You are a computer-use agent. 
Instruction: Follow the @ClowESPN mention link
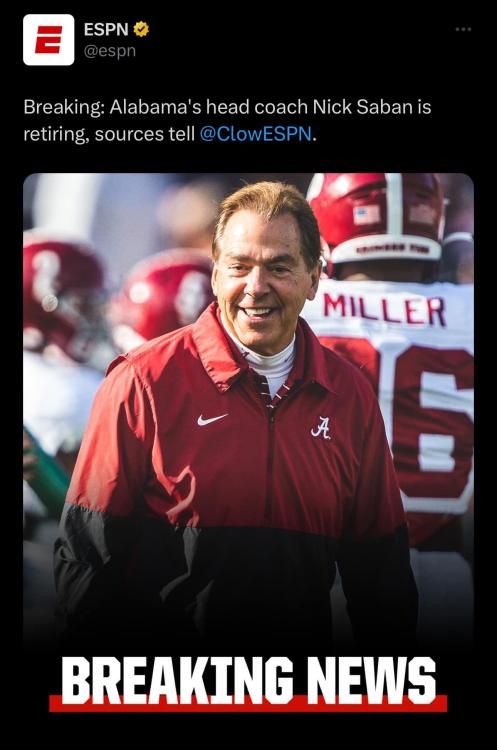pyautogui.click(x=255, y=133)
